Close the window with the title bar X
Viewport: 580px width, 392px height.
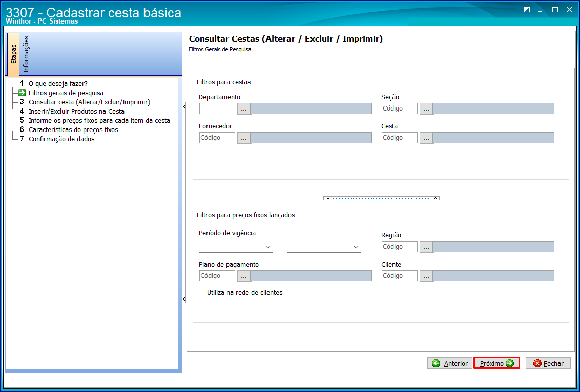tap(569, 10)
